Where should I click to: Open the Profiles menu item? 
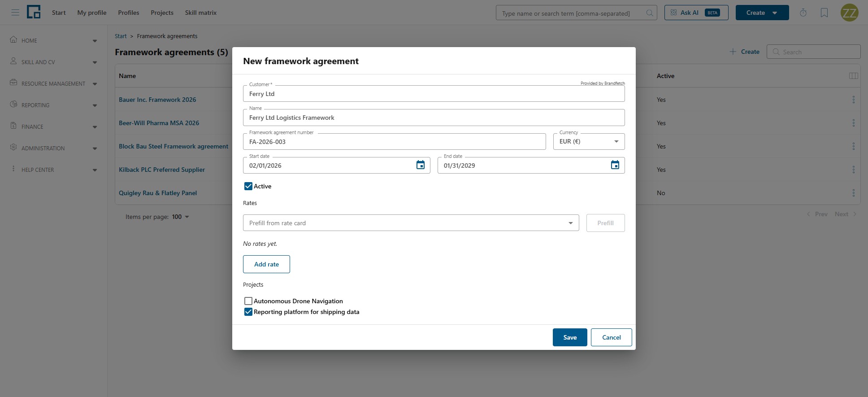click(129, 13)
